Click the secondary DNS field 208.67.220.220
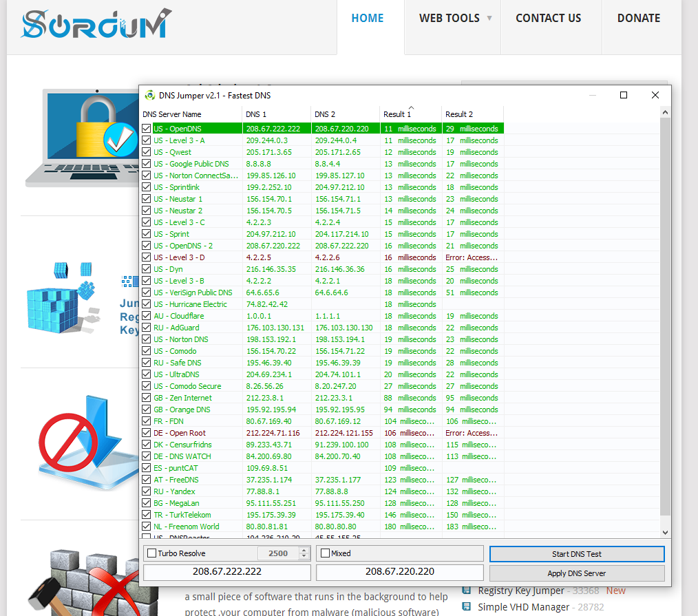The width and height of the screenshot is (698, 616). pyautogui.click(x=400, y=572)
